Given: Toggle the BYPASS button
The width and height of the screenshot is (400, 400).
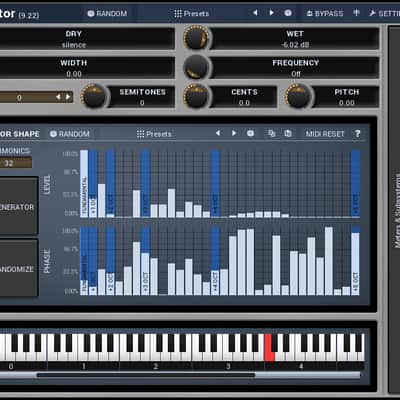Looking at the screenshot, I should tap(325, 13).
